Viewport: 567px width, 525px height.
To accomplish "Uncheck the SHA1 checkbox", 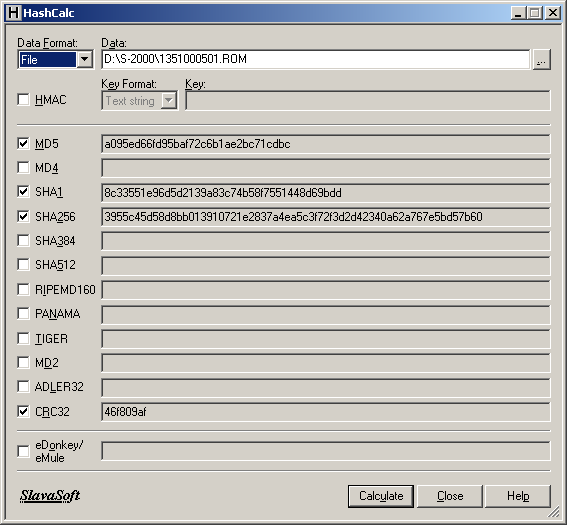I will click(x=24, y=192).
